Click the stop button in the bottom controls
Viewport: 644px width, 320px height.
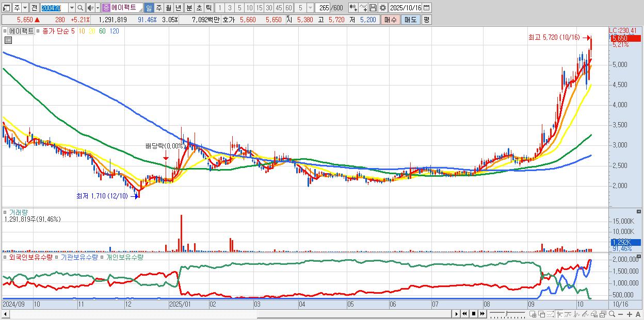click(474, 314)
